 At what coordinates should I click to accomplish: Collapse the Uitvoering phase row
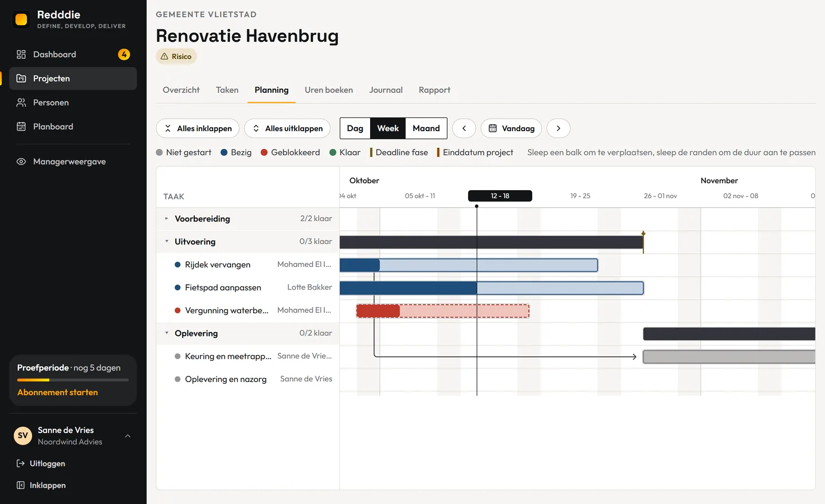(x=167, y=242)
